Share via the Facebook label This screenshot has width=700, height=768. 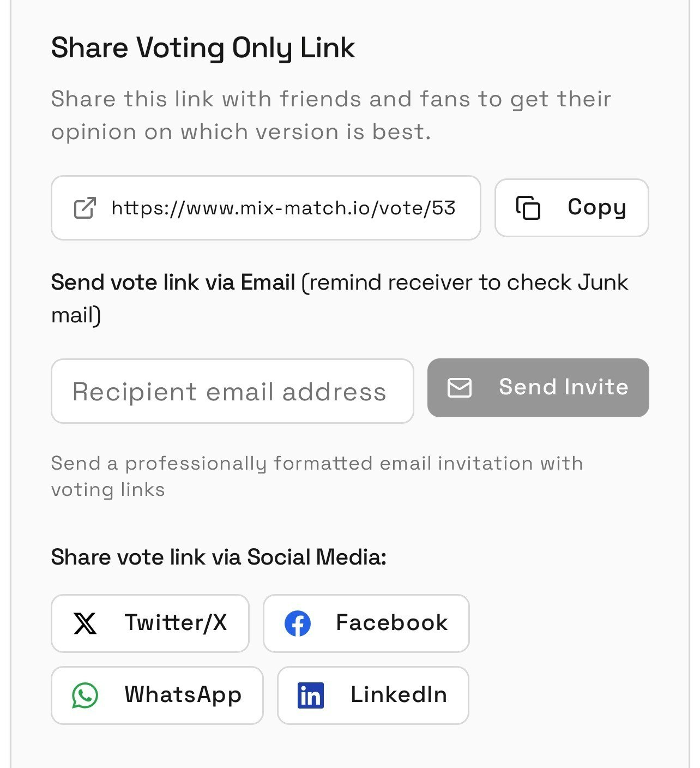click(x=392, y=623)
